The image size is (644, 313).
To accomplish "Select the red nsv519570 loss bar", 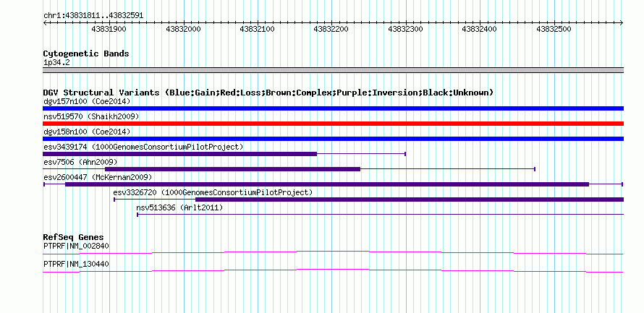I will coord(333,124).
